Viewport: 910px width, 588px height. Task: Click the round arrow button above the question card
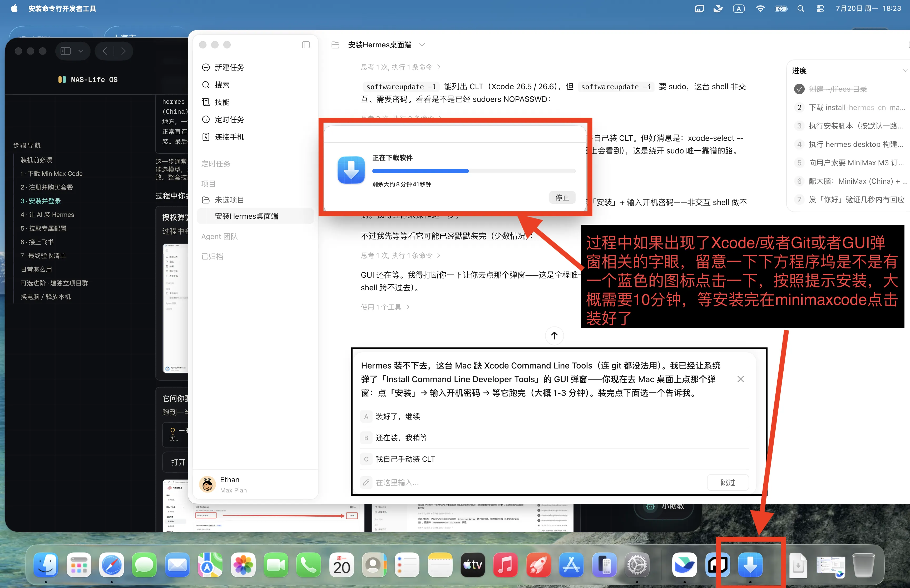tap(554, 336)
